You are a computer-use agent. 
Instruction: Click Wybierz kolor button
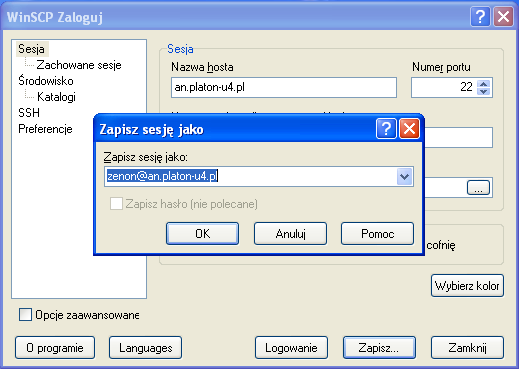[x=467, y=286]
